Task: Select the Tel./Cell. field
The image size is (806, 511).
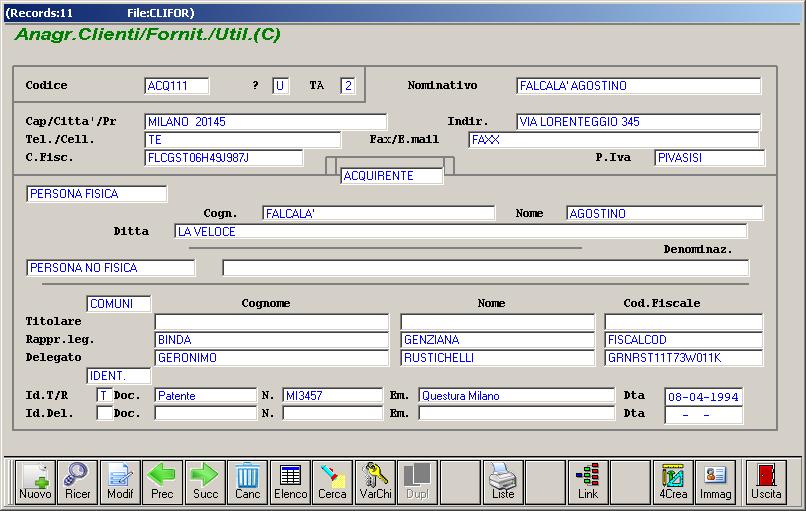Action: click(x=243, y=140)
